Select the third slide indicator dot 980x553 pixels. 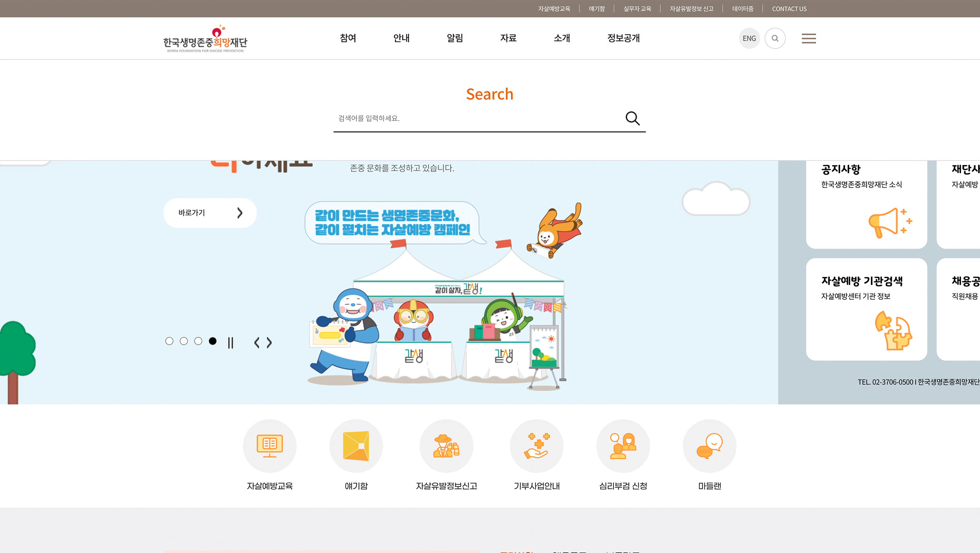[x=198, y=341]
